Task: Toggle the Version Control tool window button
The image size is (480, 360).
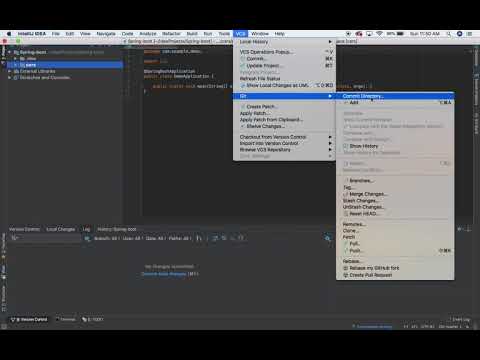Action: point(29,319)
